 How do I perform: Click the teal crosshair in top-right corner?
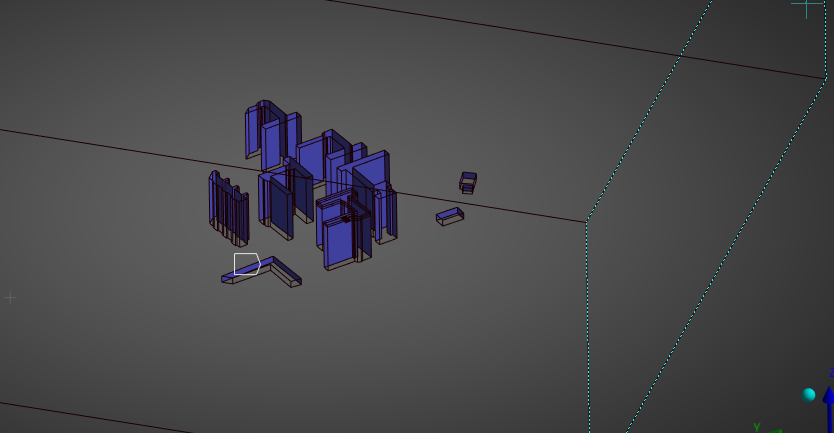(x=806, y=6)
